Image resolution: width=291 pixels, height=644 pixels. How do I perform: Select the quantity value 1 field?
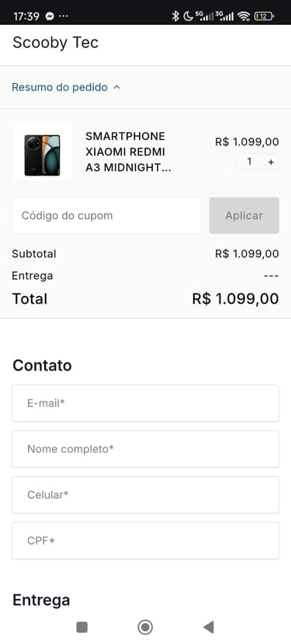[249, 162]
